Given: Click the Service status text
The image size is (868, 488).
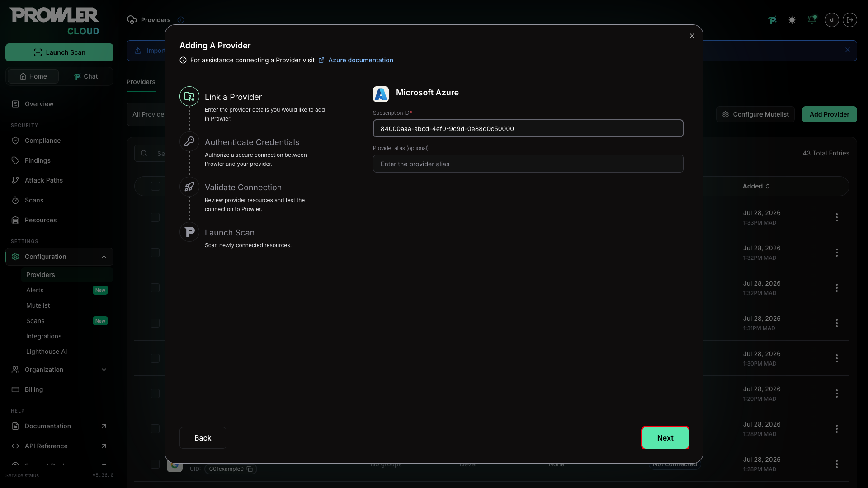Looking at the screenshot, I should 22,475.
